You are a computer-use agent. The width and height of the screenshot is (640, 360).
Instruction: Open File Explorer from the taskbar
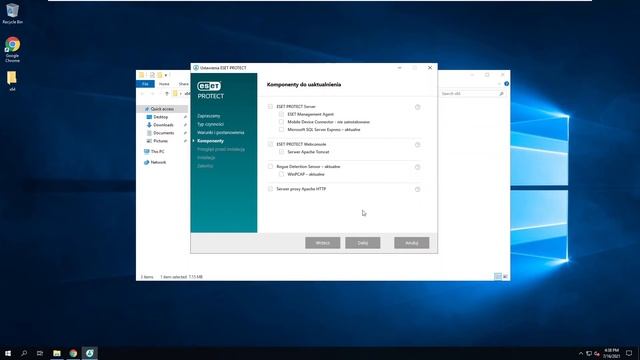(x=57, y=353)
